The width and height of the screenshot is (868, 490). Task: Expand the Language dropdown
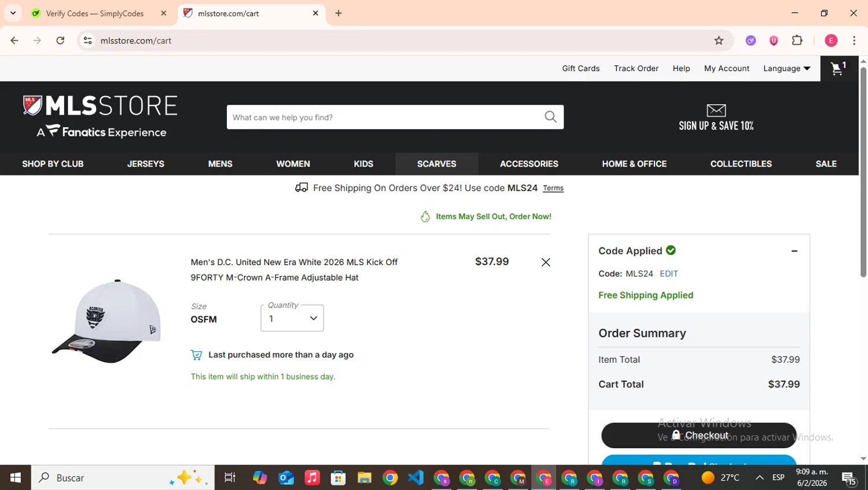point(787,68)
